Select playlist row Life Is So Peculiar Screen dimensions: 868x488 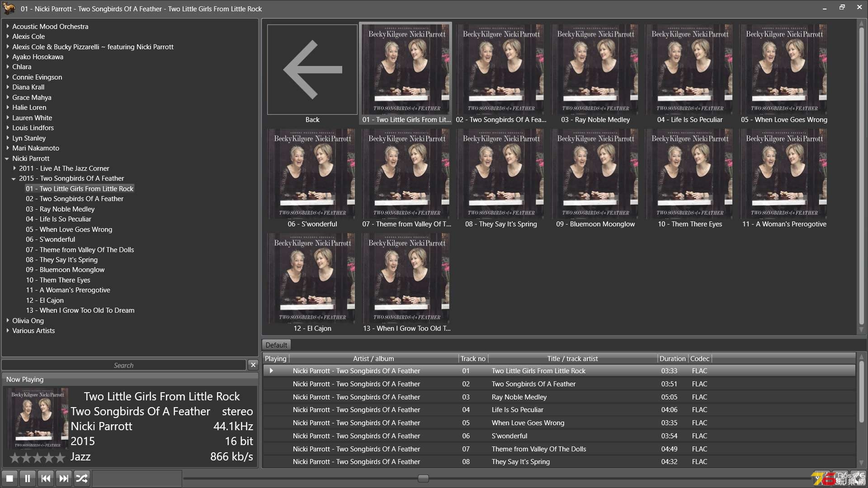point(559,410)
